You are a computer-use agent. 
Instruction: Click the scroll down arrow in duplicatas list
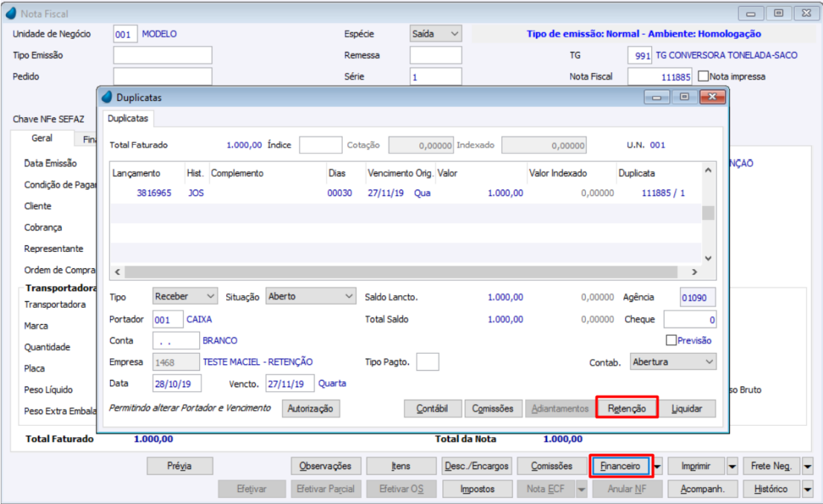[708, 258]
